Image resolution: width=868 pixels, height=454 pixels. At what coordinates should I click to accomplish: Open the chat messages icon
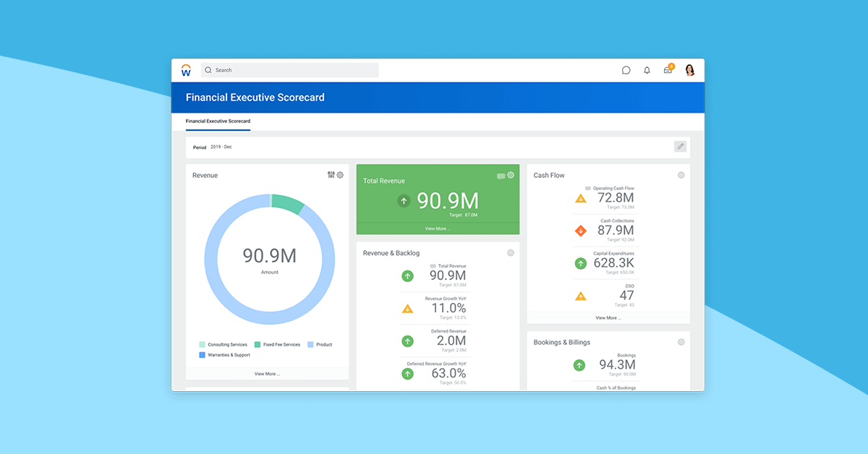coord(626,70)
